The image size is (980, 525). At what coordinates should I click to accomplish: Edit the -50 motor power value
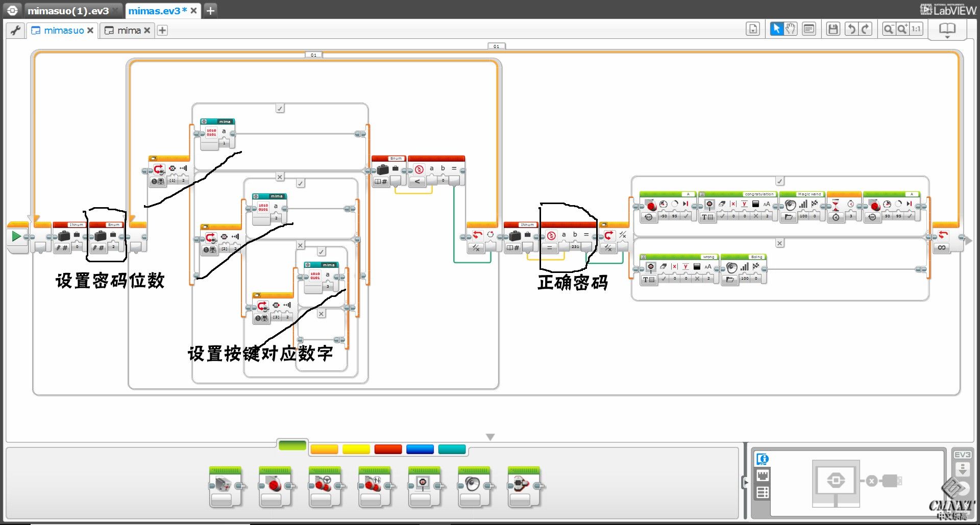[x=664, y=216]
